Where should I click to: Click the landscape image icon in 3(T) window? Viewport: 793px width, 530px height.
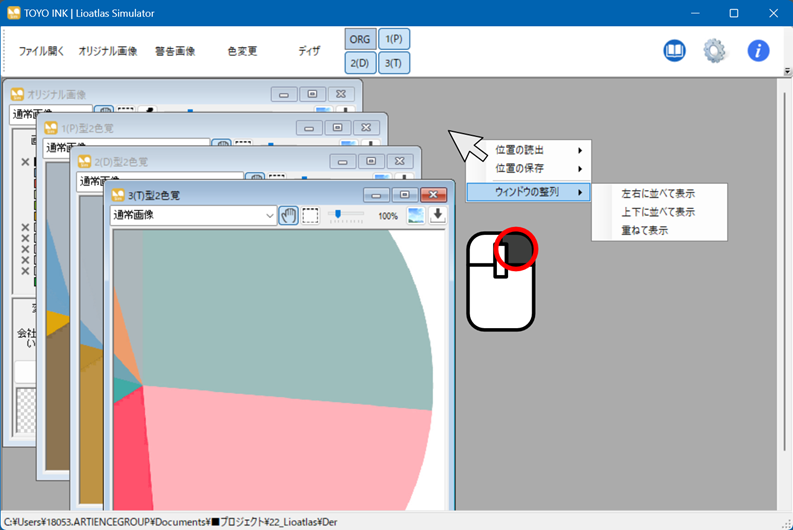(416, 215)
